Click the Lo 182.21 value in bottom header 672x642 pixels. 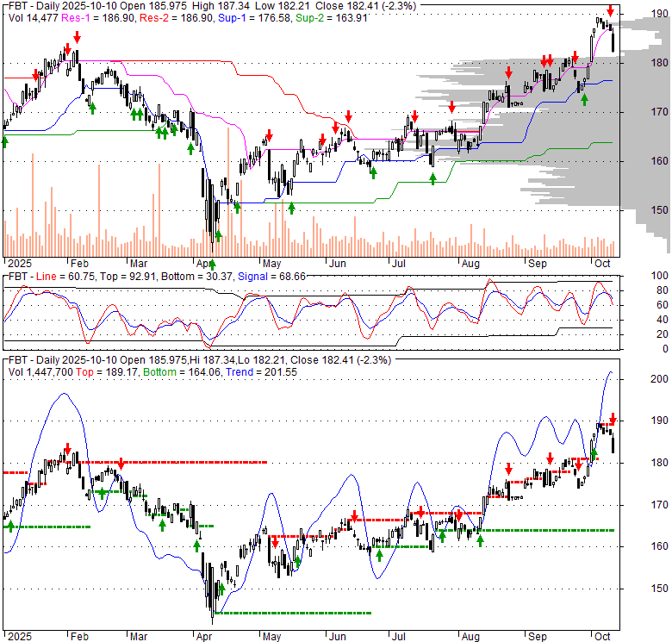click(261, 360)
